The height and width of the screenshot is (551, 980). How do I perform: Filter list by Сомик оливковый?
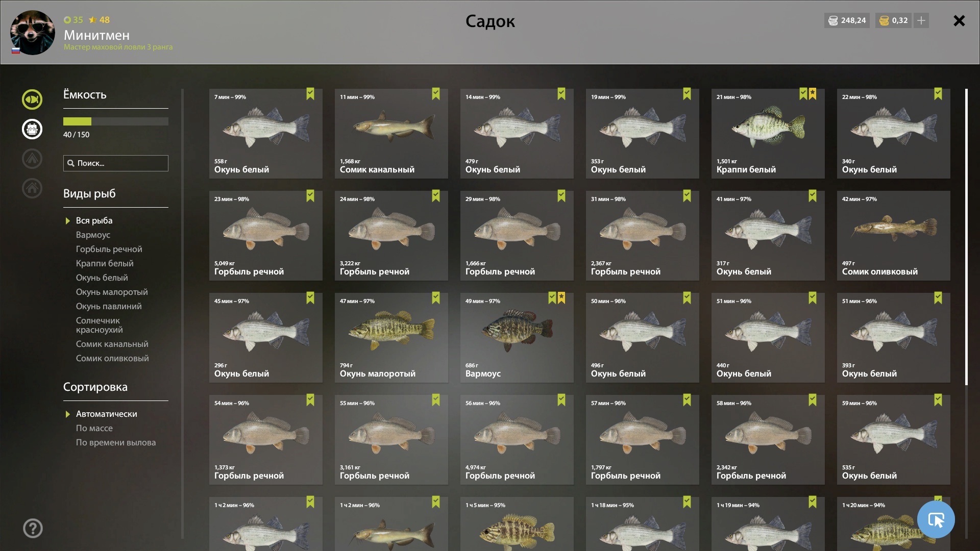coord(112,358)
